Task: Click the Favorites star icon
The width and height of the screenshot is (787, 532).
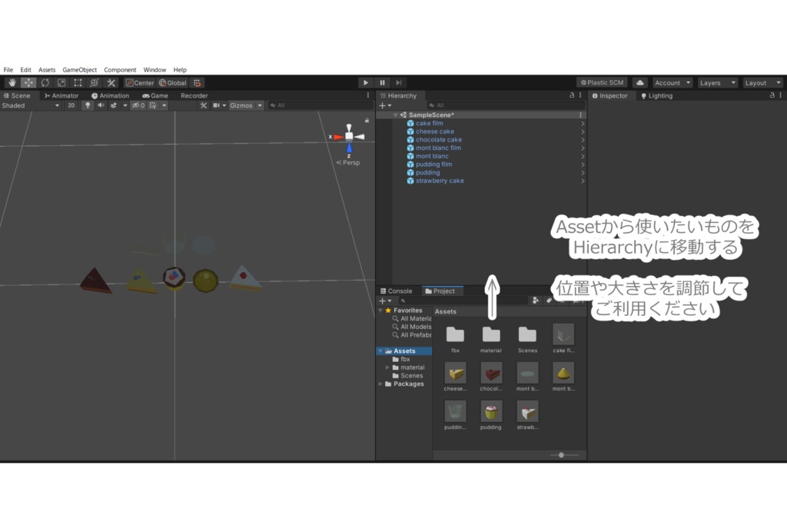Action: pyautogui.click(x=388, y=311)
